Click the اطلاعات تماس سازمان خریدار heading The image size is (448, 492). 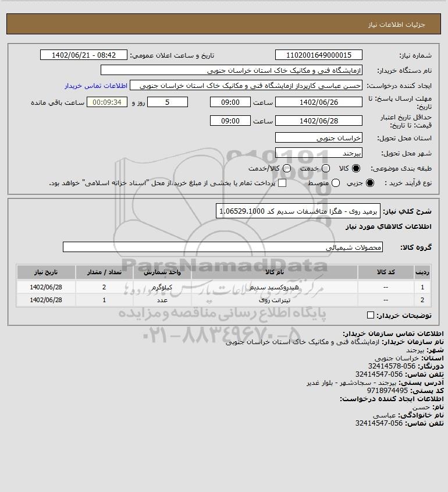tap(393, 333)
